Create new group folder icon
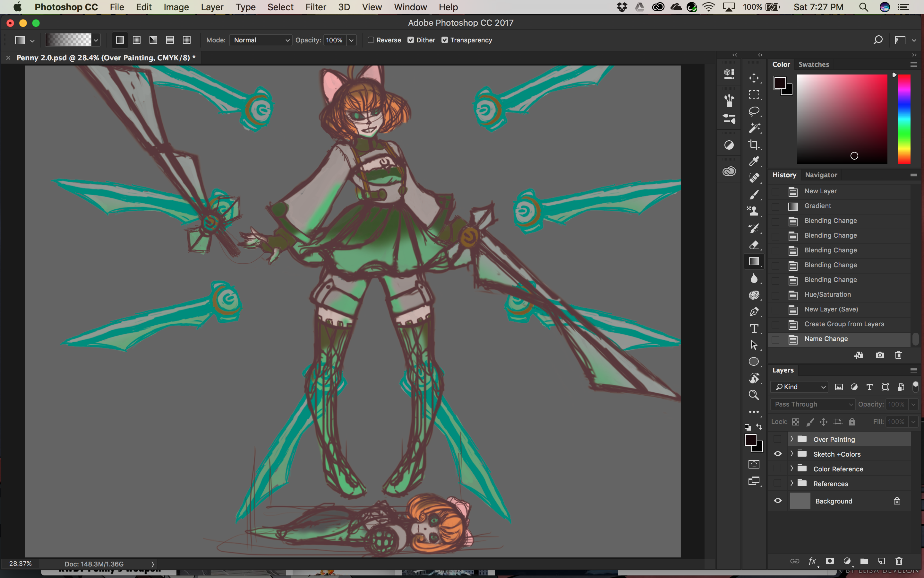 coord(864,561)
